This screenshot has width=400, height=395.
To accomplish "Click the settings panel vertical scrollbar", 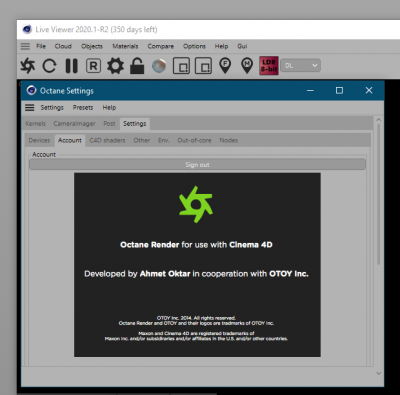I will pos(378,194).
